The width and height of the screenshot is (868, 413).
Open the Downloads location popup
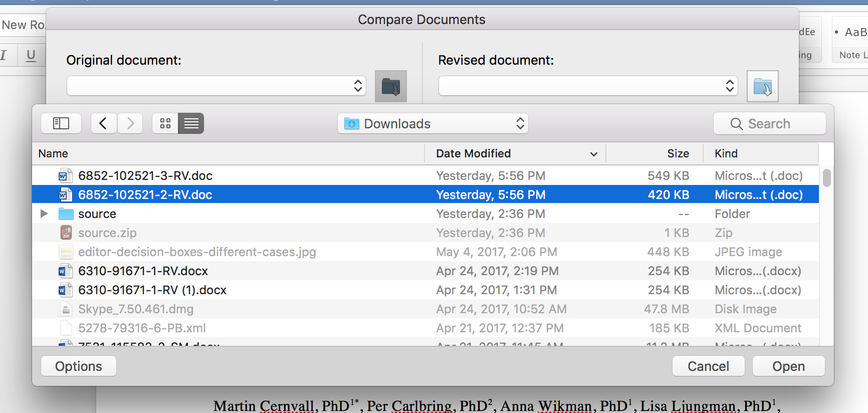click(x=433, y=123)
